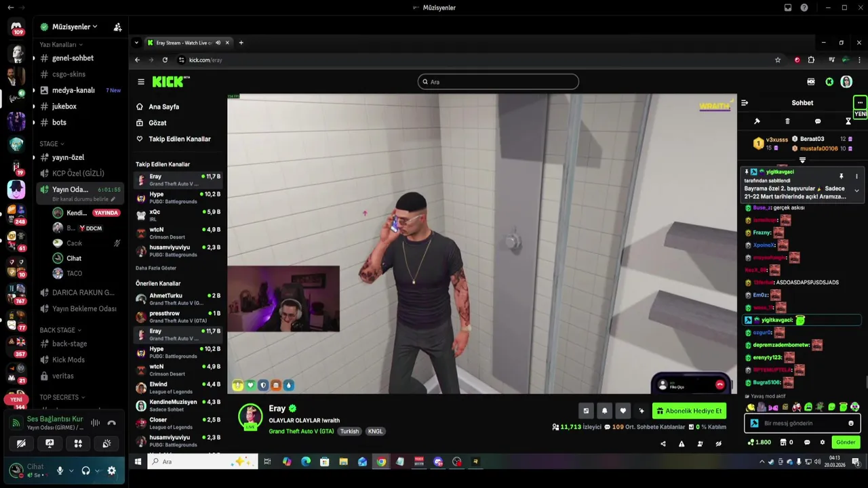Click the Kick logo

click(x=170, y=82)
